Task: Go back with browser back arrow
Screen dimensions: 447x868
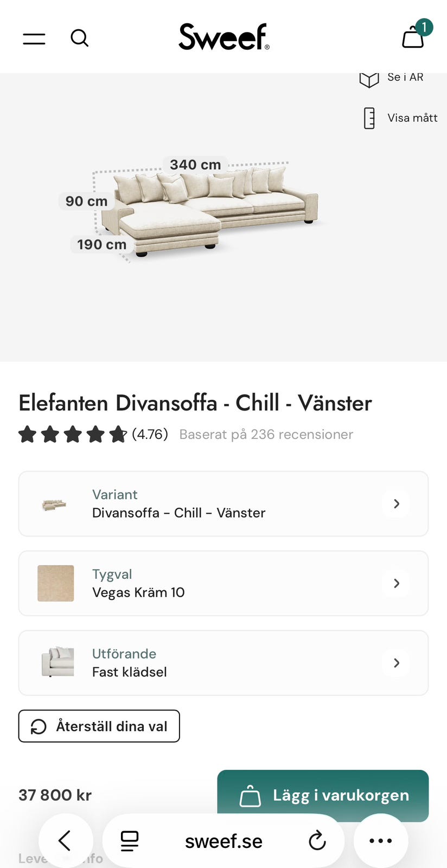Action: (x=65, y=841)
